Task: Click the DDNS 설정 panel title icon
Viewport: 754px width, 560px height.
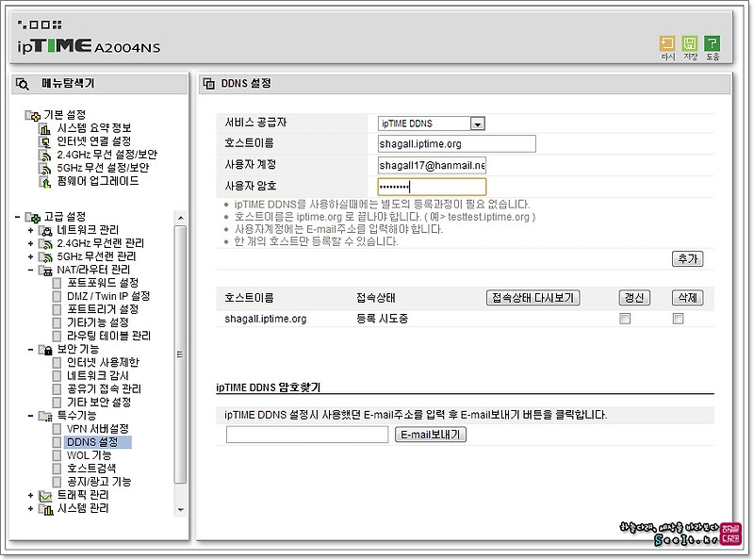Action: 208,84
